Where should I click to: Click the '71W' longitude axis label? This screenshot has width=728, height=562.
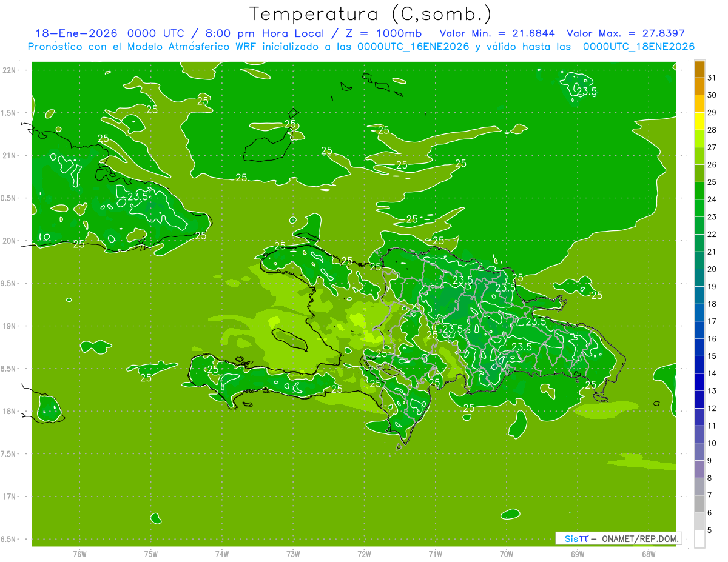click(435, 554)
